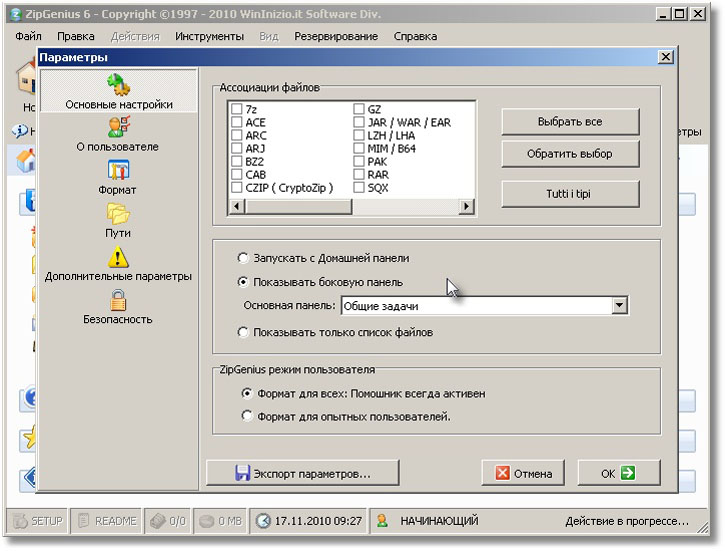Viewport: 725px width, 551px height.
Task: Check the CAB file association
Action: tap(237, 174)
